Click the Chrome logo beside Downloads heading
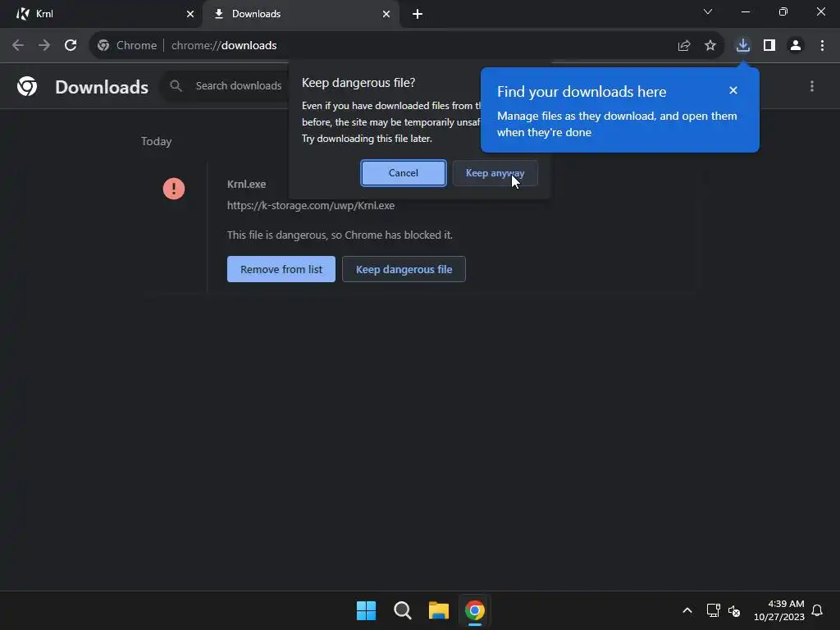Screen dimensions: 840x630 27,86
